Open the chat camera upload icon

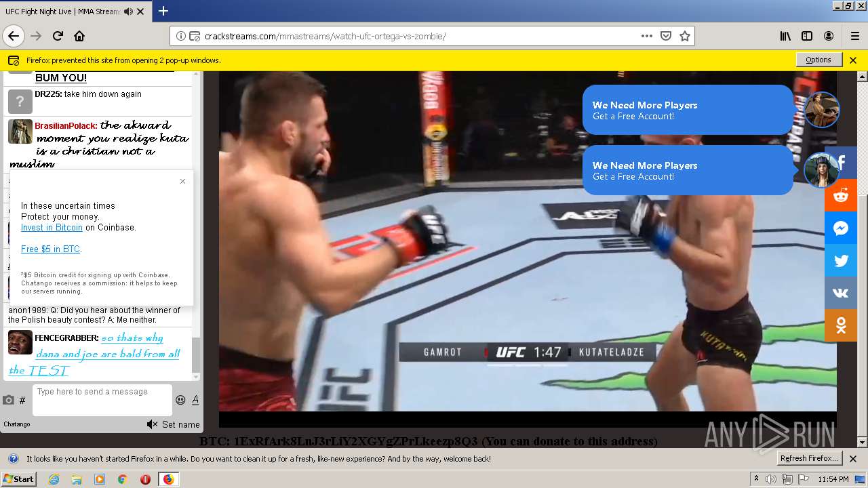pos(8,400)
